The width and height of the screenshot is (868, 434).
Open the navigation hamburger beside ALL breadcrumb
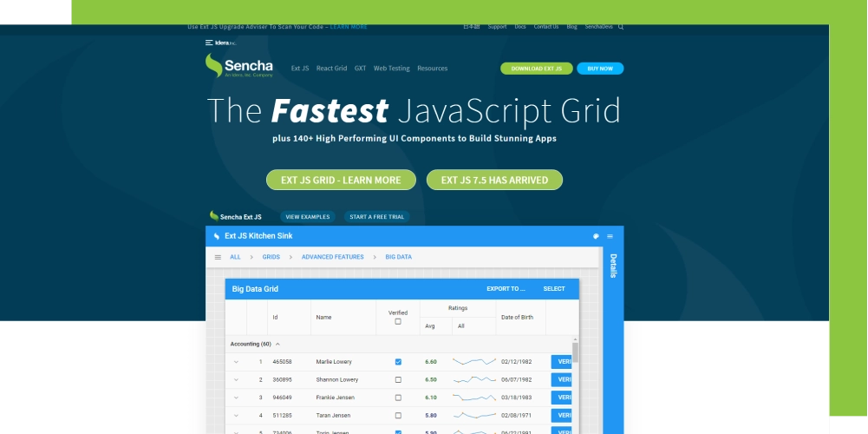(x=218, y=257)
